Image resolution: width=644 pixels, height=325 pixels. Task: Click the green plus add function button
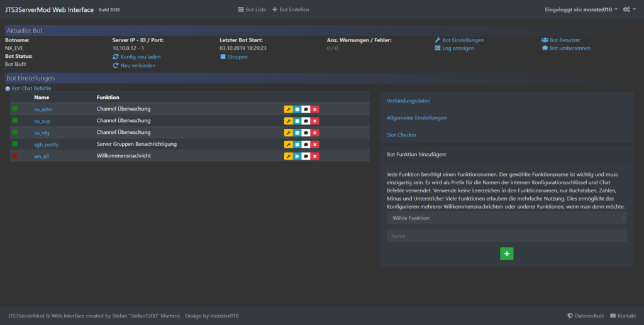(x=507, y=253)
